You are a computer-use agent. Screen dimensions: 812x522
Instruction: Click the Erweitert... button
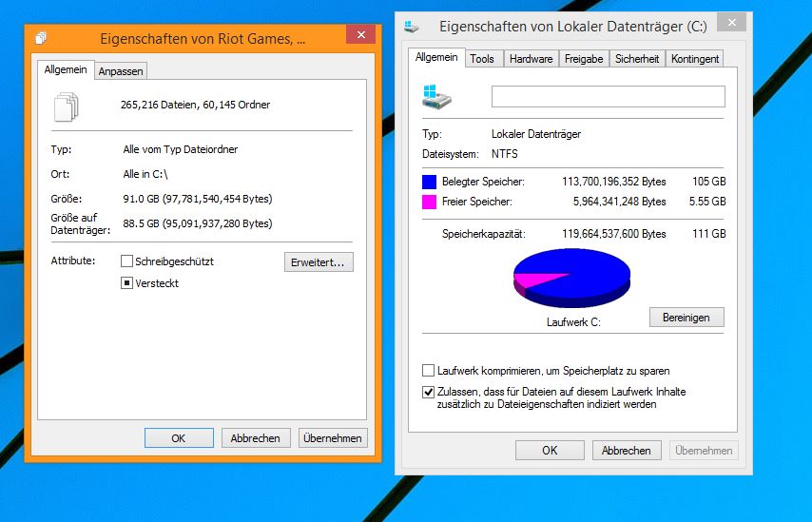click(319, 262)
